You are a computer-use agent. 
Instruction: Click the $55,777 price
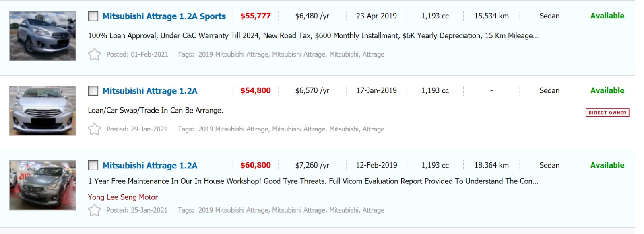(x=255, y=16)
